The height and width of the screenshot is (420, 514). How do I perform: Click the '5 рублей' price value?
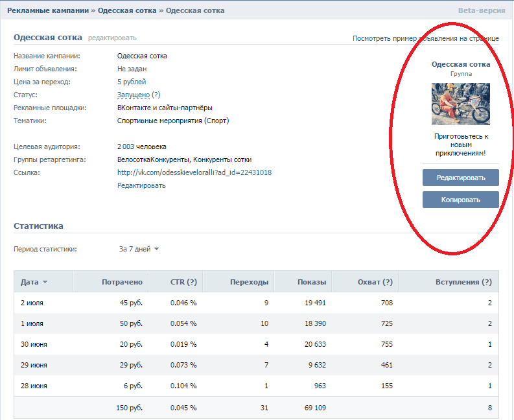click(132, 82)
